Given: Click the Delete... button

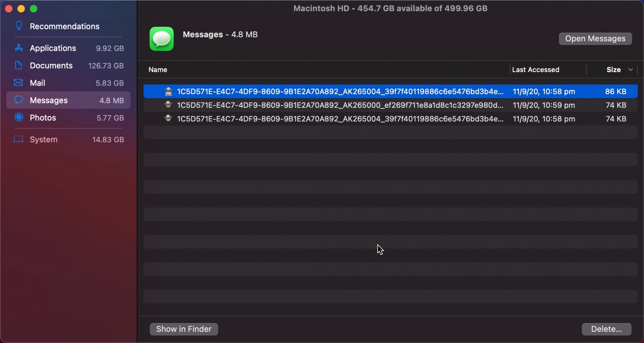Looking at the screenshot, I should (x=607, y=329).
